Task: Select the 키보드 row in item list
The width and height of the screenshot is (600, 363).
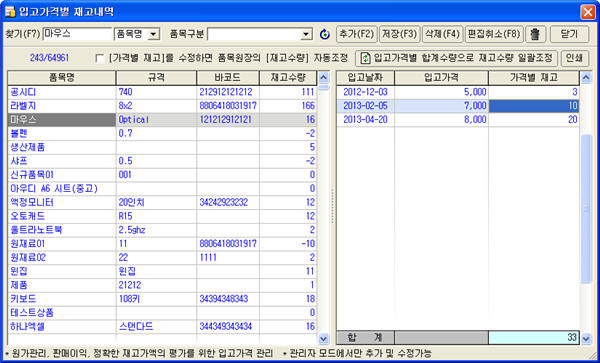Action: click(162, 299)
